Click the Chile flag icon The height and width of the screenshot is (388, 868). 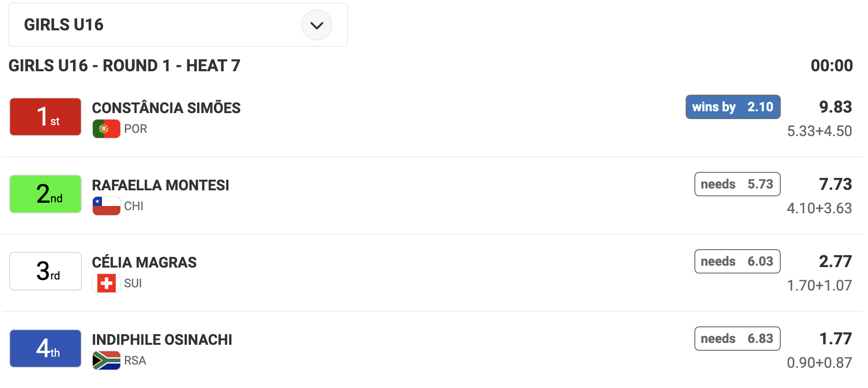coord(106,206)
